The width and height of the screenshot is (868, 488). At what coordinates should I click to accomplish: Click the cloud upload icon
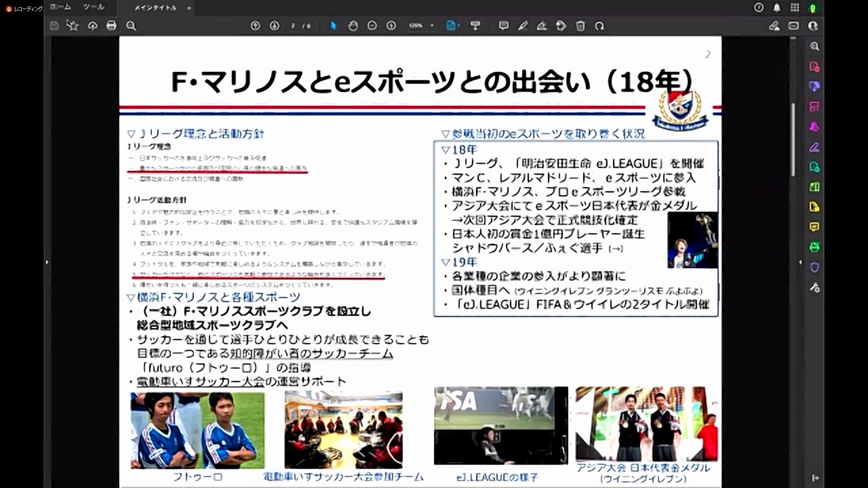pyautogui.click(x=92, y=26)
